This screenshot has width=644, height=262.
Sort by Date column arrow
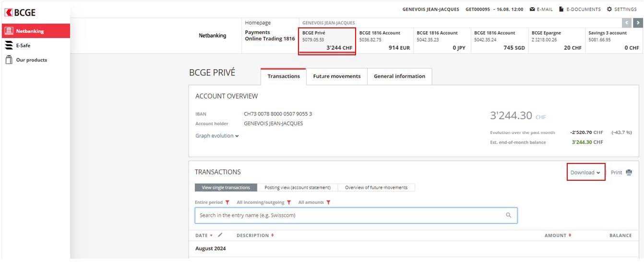[x=211, y=236]
